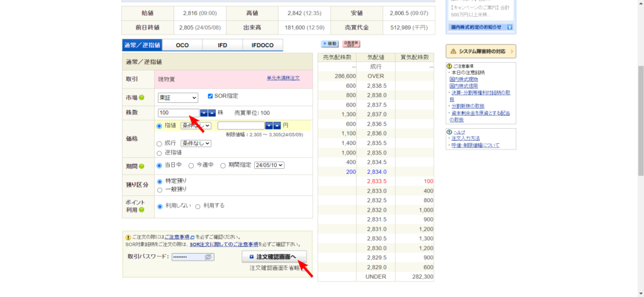This screenshot has height=297, width=644.
Task: Select the 成行 price radio button
Action: coord(159,144)
